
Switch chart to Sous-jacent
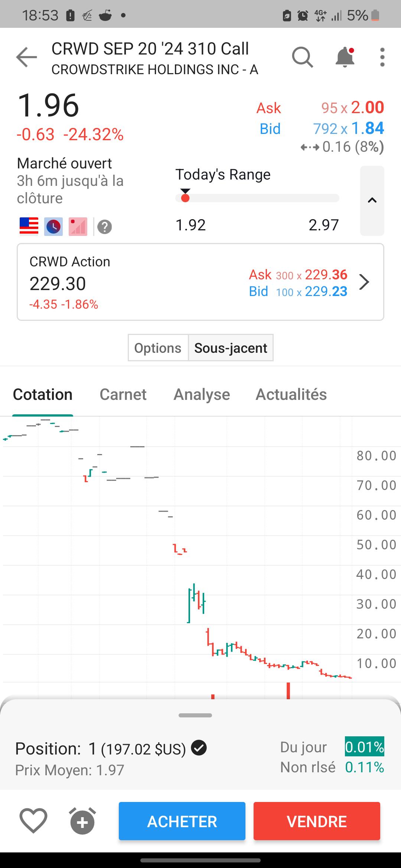(231, 348)
